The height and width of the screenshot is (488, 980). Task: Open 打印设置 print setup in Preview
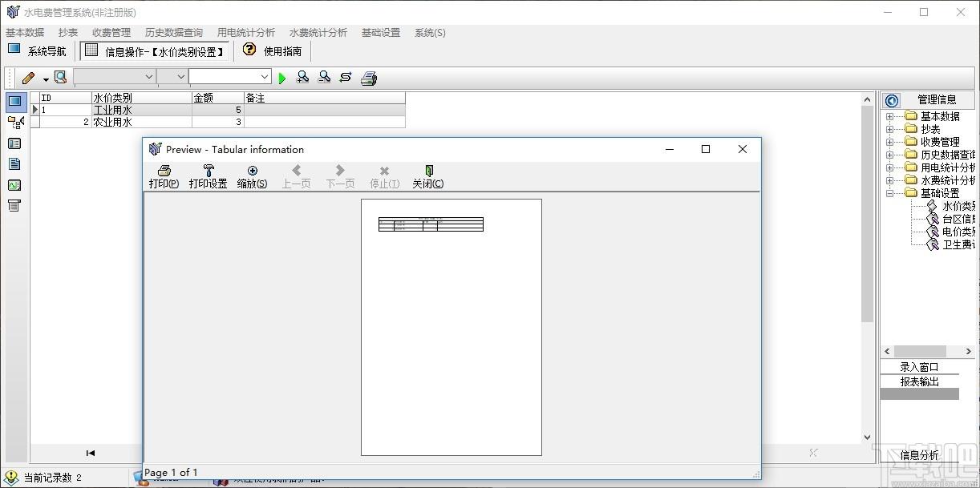208,176
